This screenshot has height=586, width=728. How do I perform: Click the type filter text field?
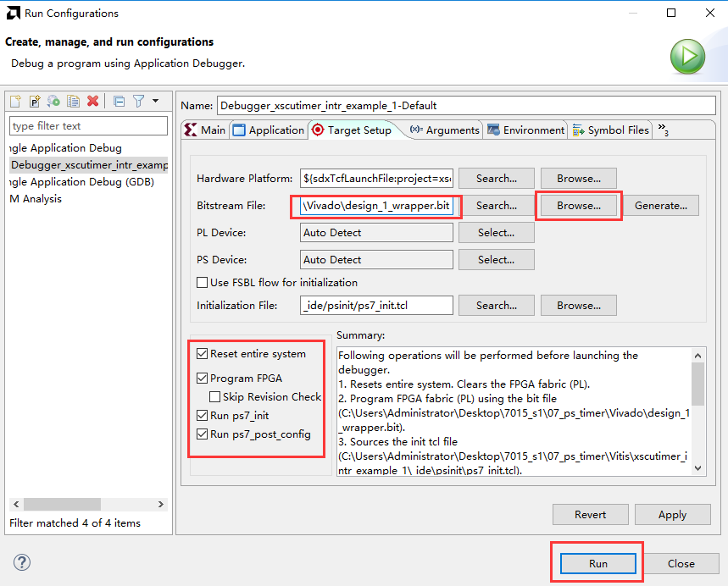pos(88,125)
